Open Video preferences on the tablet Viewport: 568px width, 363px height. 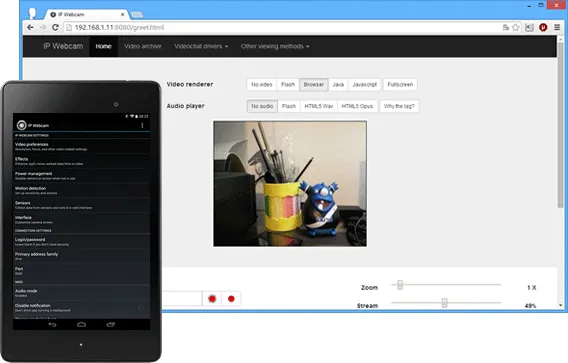(x=82, y=146)
